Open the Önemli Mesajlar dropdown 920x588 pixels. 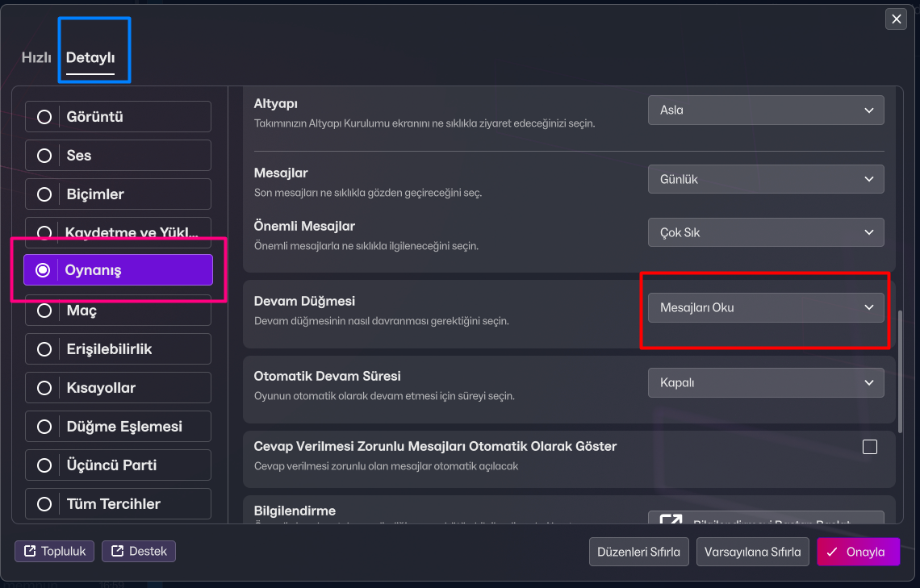point(766,232)
